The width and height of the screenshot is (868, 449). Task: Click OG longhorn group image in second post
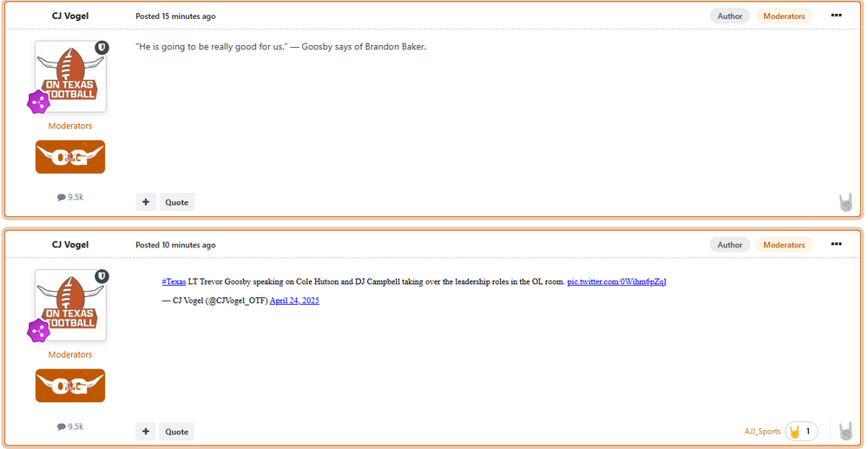pyautogui.click(x=70, y=386)
